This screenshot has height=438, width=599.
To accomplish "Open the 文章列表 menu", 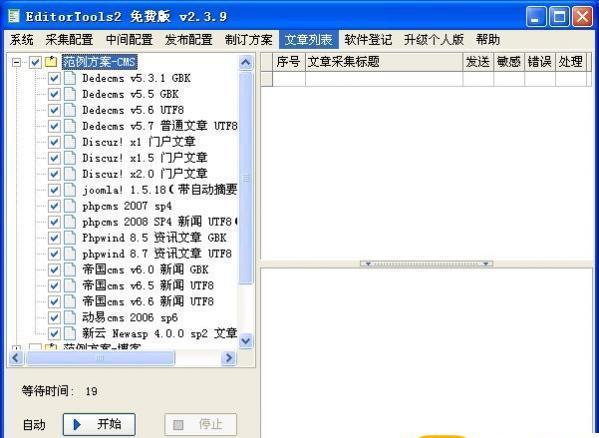I will point(309,40).
